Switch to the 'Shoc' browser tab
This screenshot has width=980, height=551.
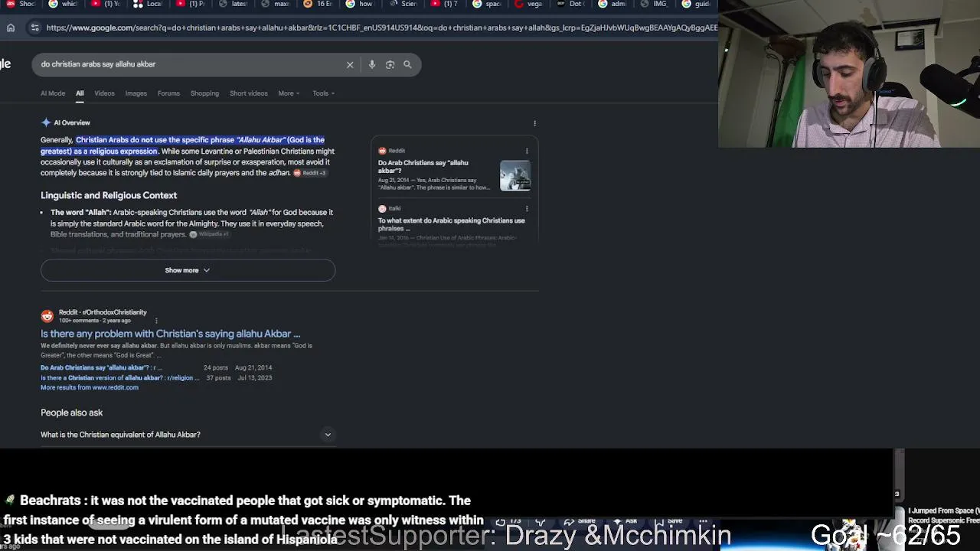(21, 4)
